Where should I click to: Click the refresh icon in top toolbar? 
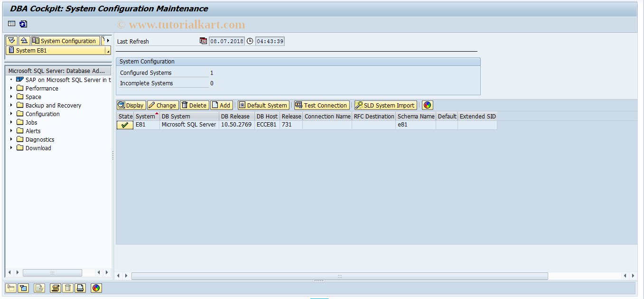[x=23, y=24]
